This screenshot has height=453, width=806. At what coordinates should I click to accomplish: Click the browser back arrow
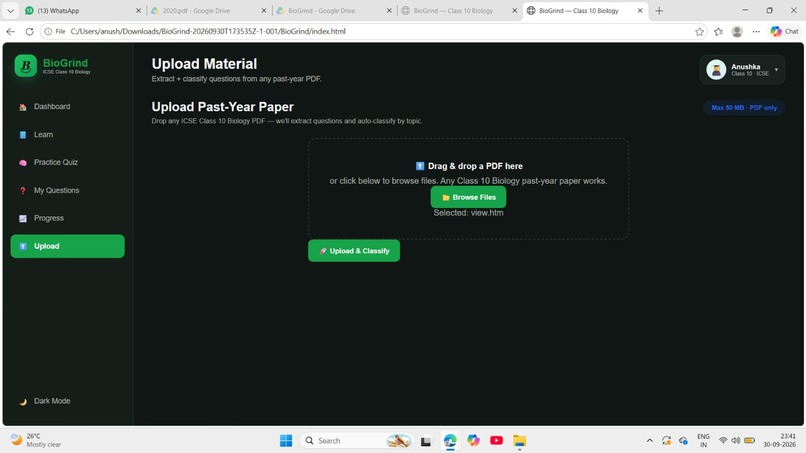(11, 31)
